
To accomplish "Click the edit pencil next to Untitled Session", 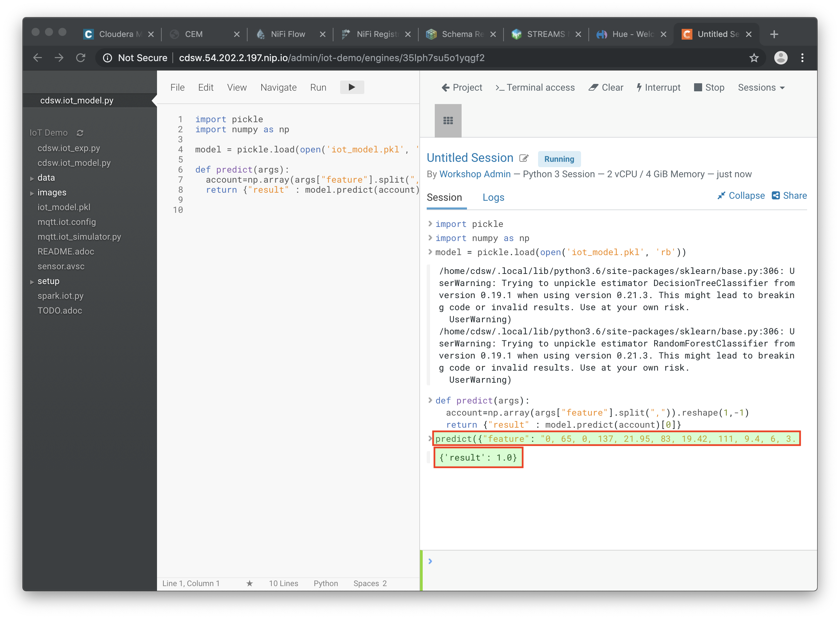I will click(x=524, y=158).
